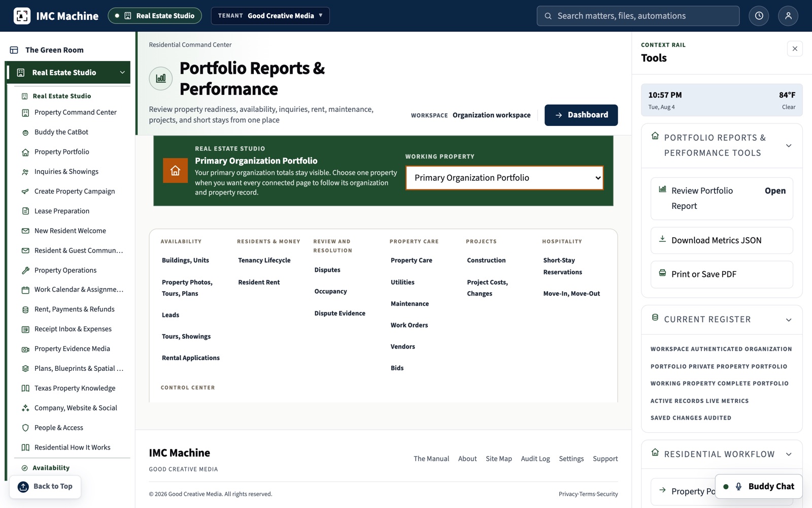Click Print or Save PDF
The image size is (812, 508).
click(x=722, y=274)
